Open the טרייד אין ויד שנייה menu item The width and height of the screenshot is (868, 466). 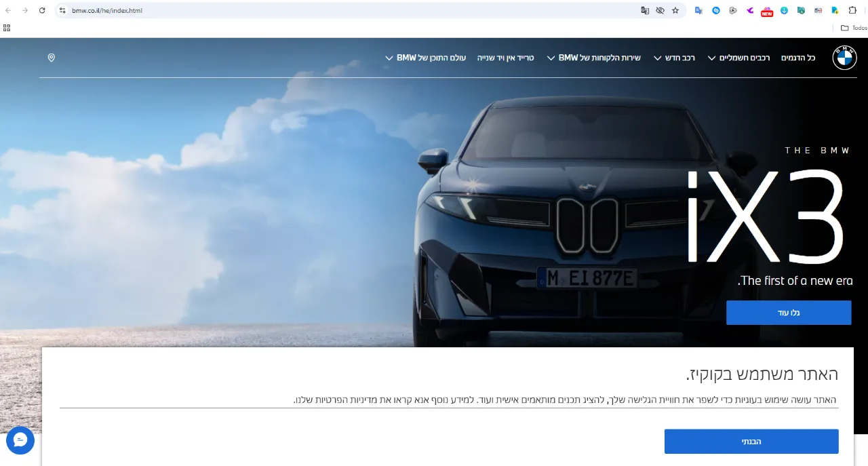[505, 58]
